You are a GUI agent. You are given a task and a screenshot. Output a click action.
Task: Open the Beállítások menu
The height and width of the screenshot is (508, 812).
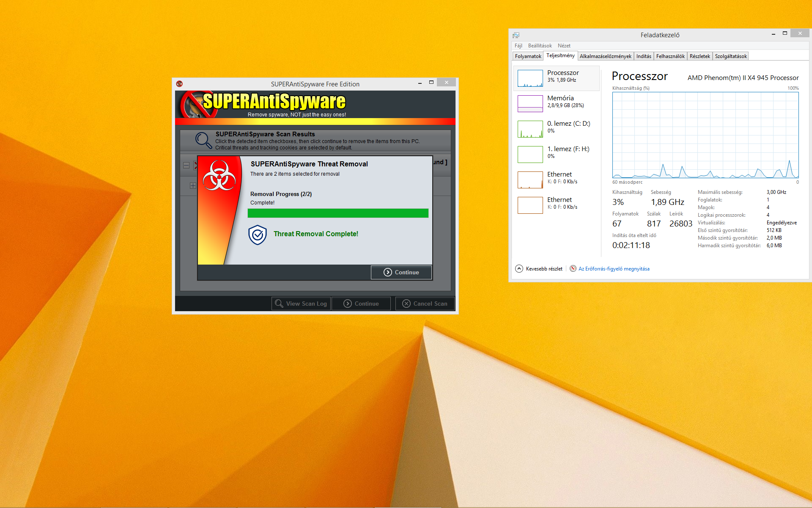[540, 46]
